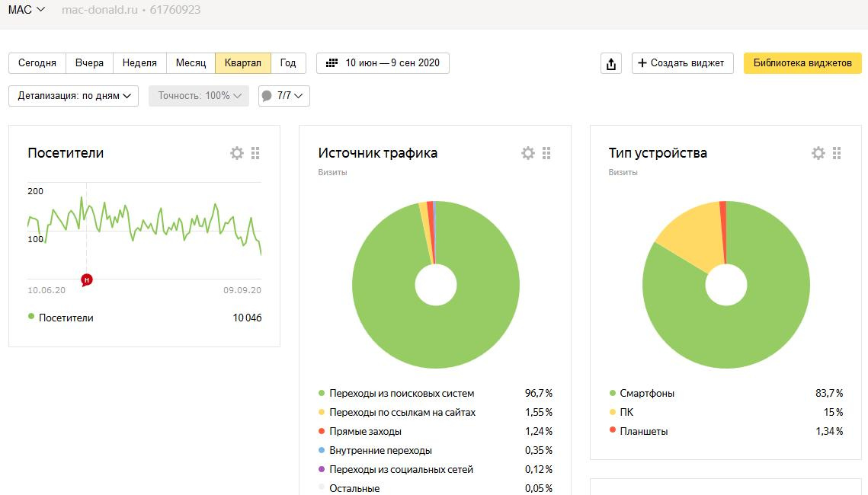
Task: Click the red note marker on chart
Action: [86, 279]
